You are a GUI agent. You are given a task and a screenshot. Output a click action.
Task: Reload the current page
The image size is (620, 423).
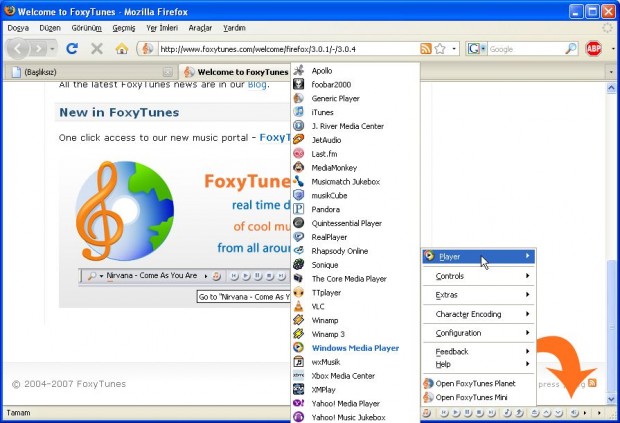[72, 49]
